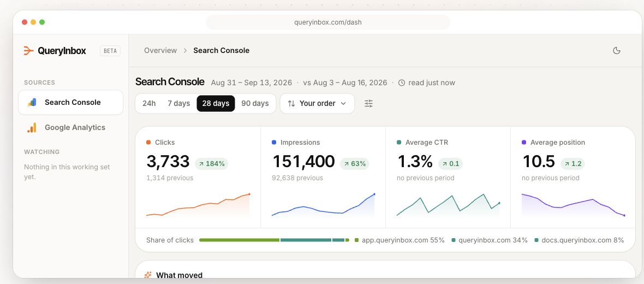Click the Aug 31 – Sep 13, 2026 date range
644x284 pixels.
252,82
